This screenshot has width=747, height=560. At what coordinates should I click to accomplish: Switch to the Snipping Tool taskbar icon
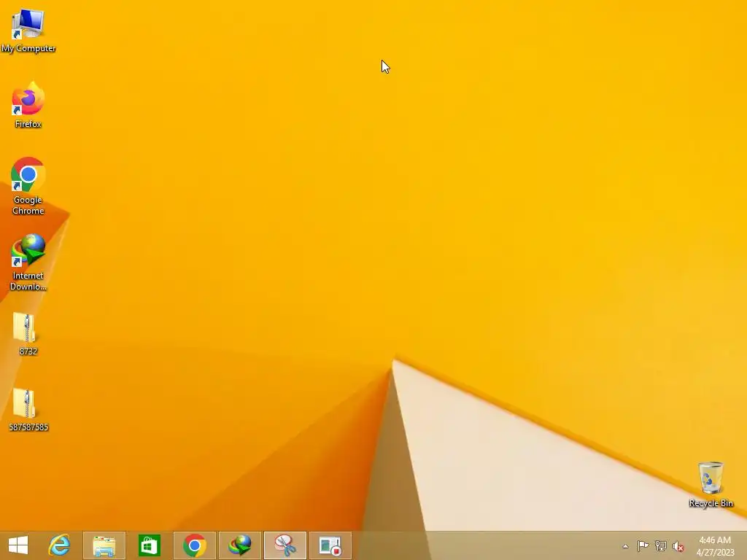click(x=285, y=545)
